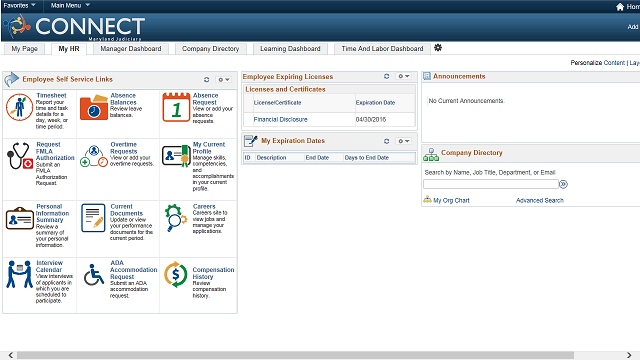This screenshot has height=360, width=640.
Task: Open the Favorites dropdown menu
Action: click(x=19, y=5)
